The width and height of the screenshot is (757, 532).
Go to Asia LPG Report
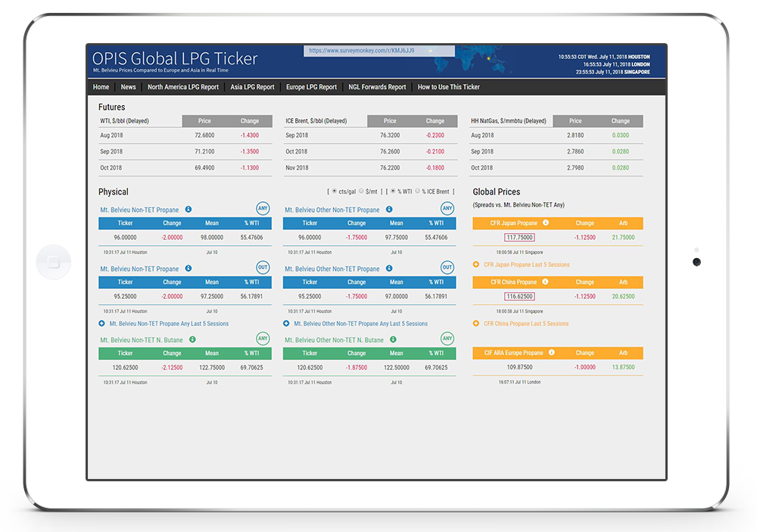(x=252, y=87)
